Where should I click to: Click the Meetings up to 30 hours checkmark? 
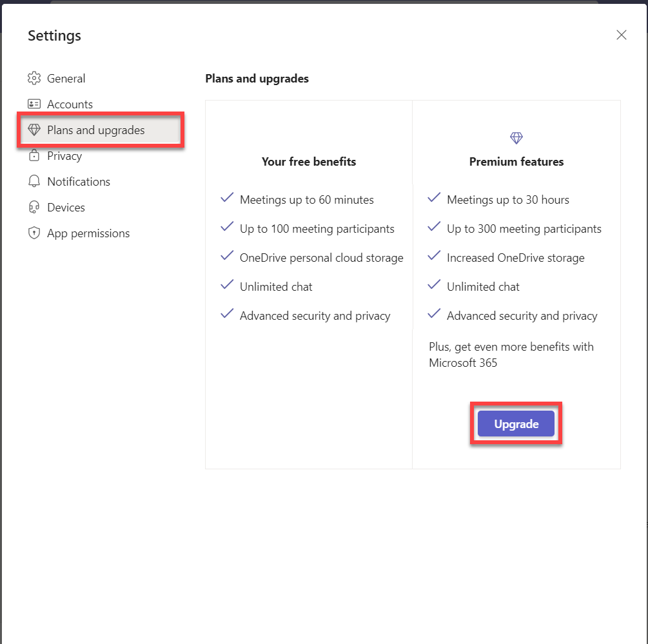pos(434,197)
